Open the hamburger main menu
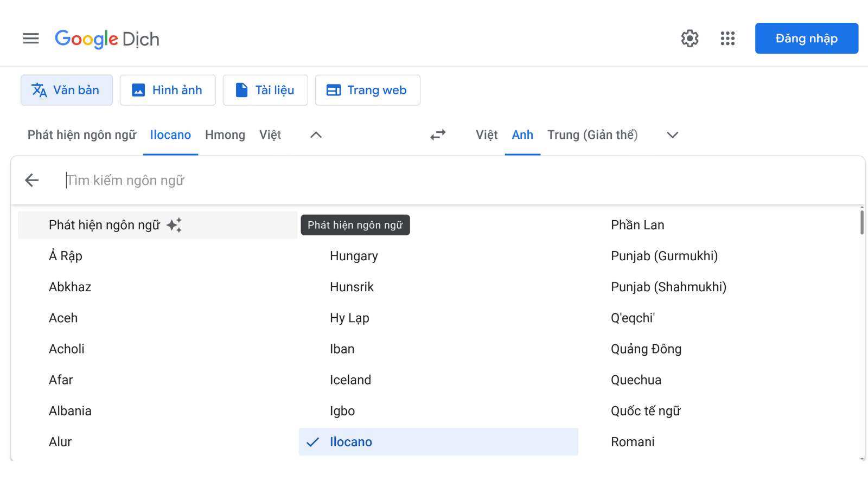Viewport: 868px width, 488px height. [x=31, y=38]
